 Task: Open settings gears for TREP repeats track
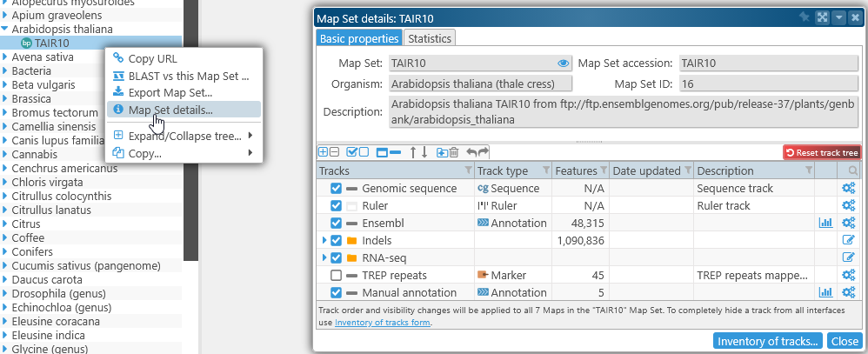pos(849,275)
